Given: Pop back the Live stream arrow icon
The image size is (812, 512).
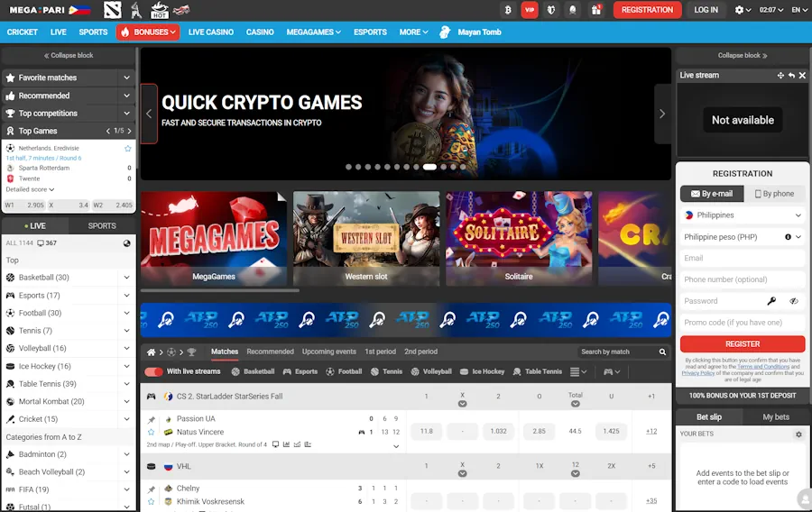Looking at the screenshot, I should [x=791, y=76].
